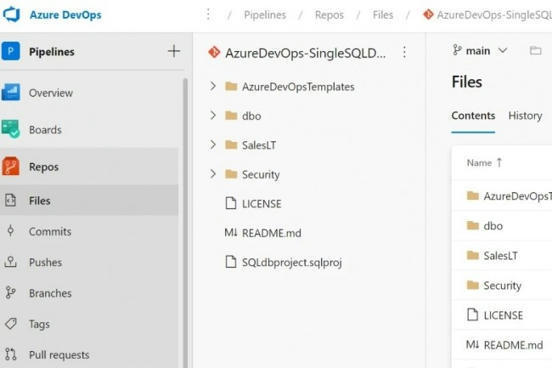552x368 pixels.
Task: Click the Commits icon in sidebar
Action: click(11, 231)
